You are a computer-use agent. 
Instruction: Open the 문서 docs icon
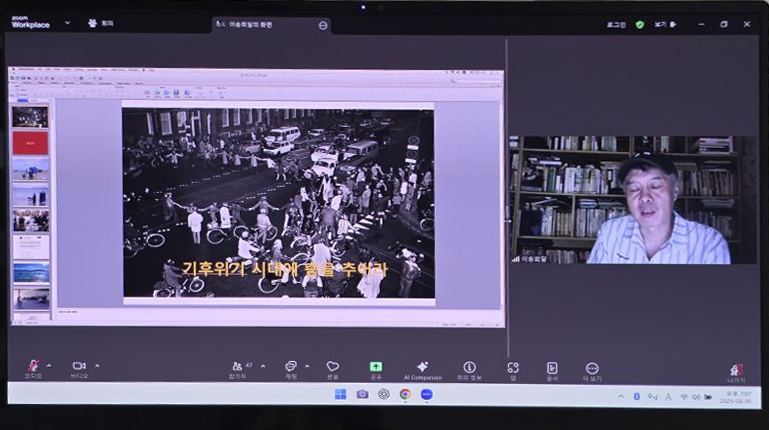coord(552,367)
